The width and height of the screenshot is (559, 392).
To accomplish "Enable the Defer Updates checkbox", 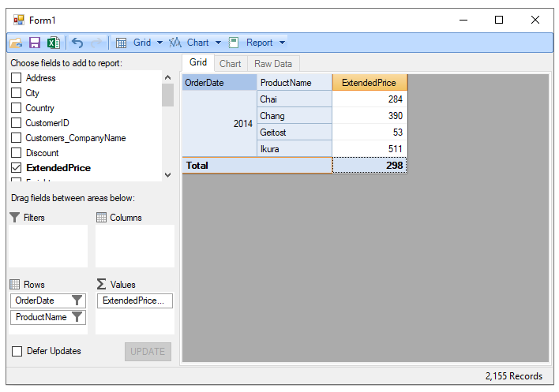I will (17, 351).
